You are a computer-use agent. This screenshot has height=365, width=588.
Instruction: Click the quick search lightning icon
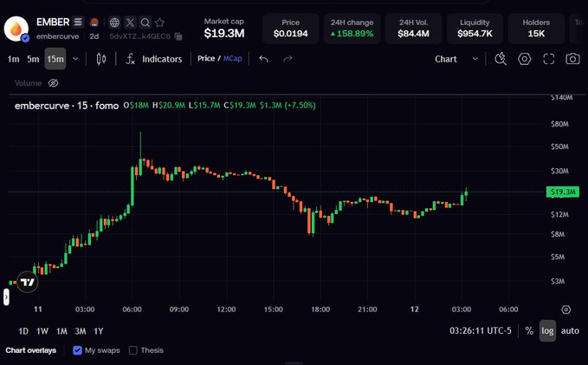point(501,59)
